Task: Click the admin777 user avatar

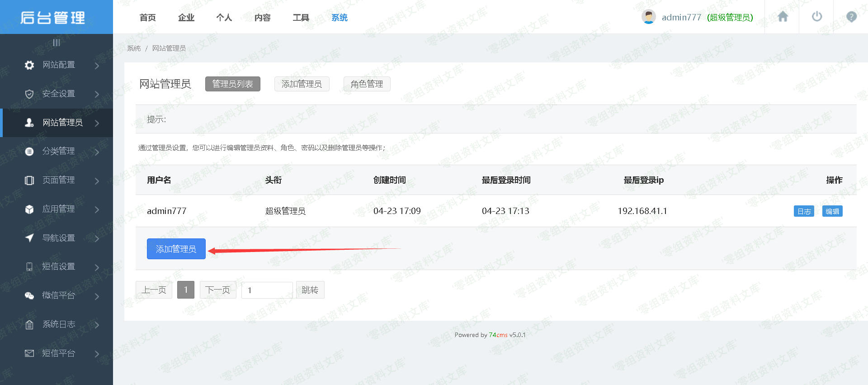Action: click(x=649, y=17)
